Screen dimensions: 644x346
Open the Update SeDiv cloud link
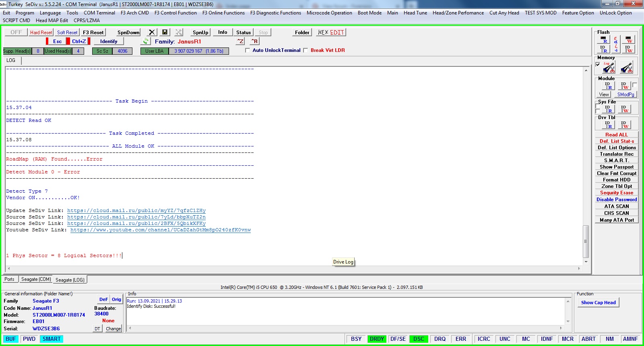(x=136, y=211)
